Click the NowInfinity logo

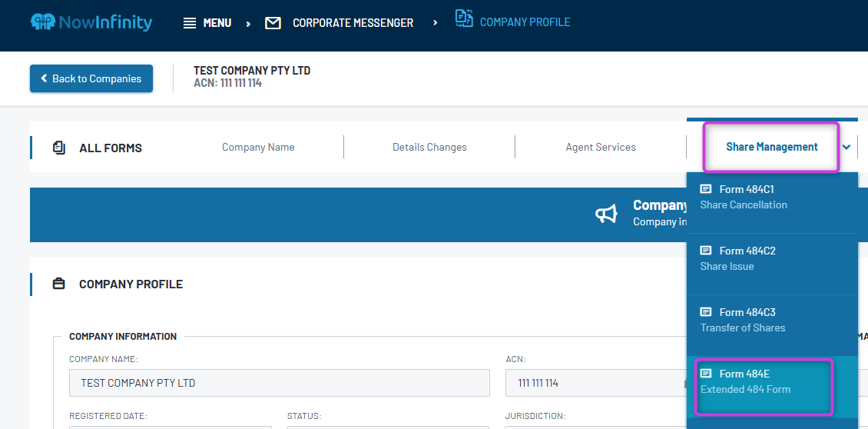[91, 22]
